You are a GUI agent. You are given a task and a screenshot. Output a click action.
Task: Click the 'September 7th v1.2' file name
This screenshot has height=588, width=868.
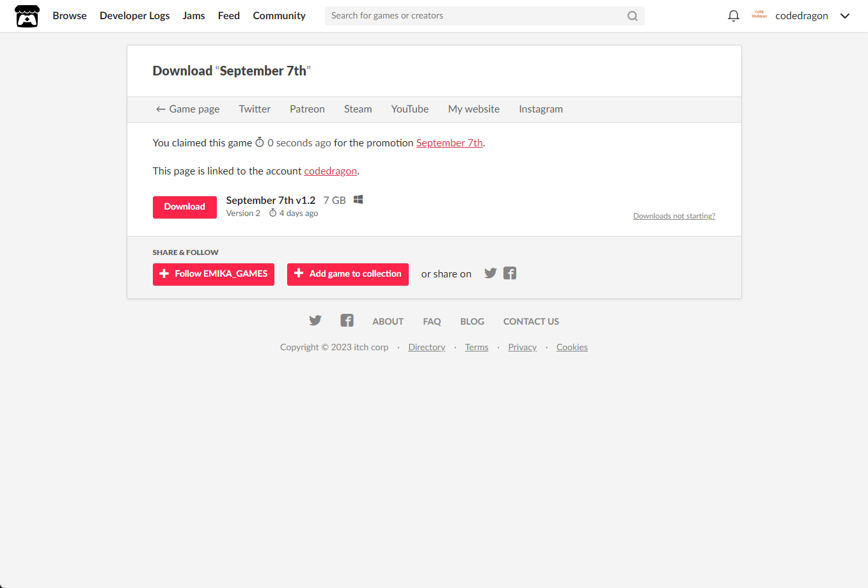(x=271, y=201)
